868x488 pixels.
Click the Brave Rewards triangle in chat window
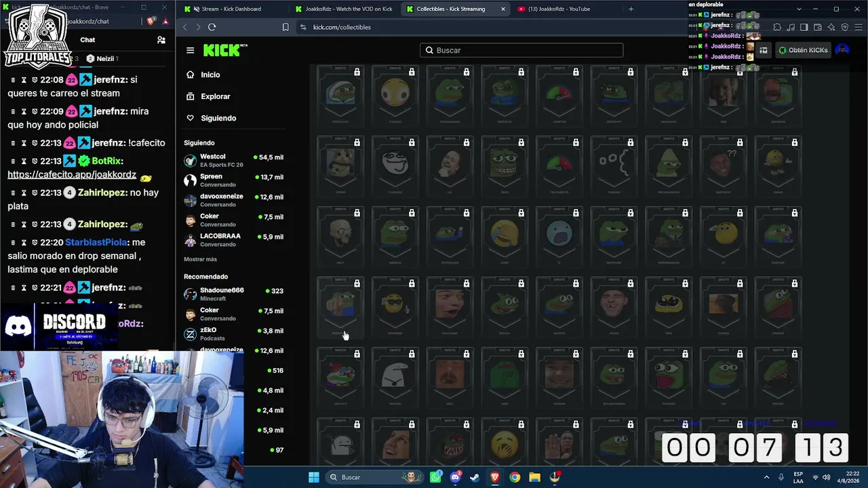pos(165,21)
